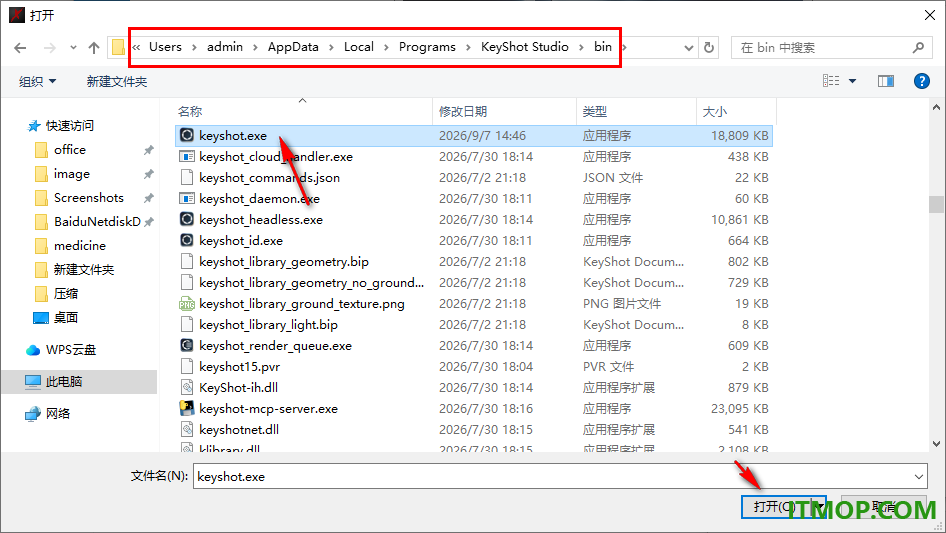Open the 组织 menu
The height and width of the screenshot is (533, 946).
point(37,81)
